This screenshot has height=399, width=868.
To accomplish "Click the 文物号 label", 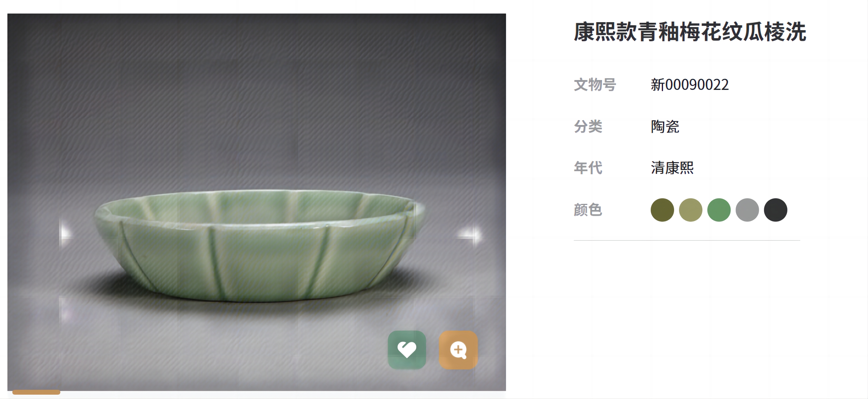I will [595, 85].
